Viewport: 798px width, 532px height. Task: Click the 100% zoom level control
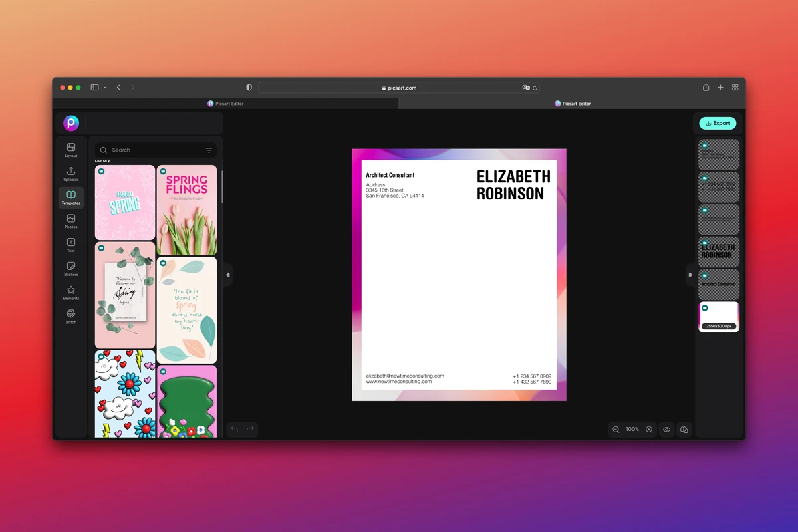632,429
